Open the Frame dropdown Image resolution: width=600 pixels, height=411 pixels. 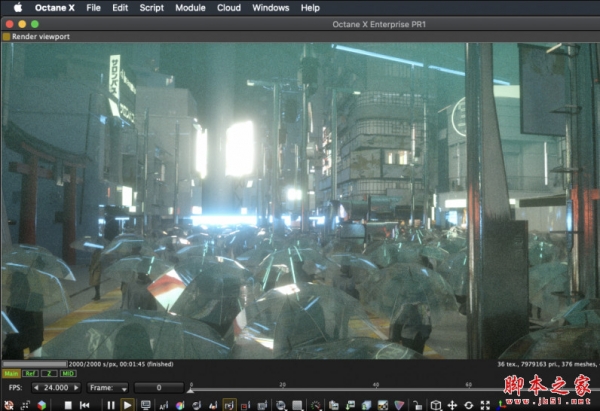click(x=108, y=387)
